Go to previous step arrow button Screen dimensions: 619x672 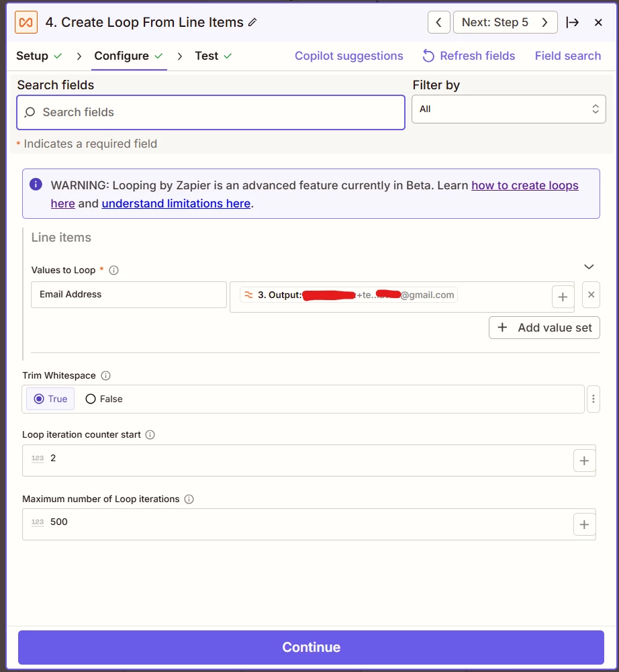[x=438, y=22]
